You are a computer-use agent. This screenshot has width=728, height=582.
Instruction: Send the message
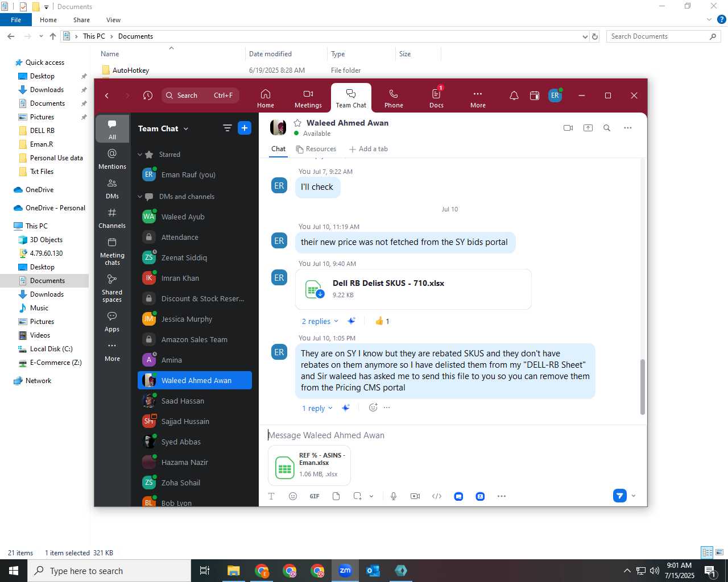620,496
